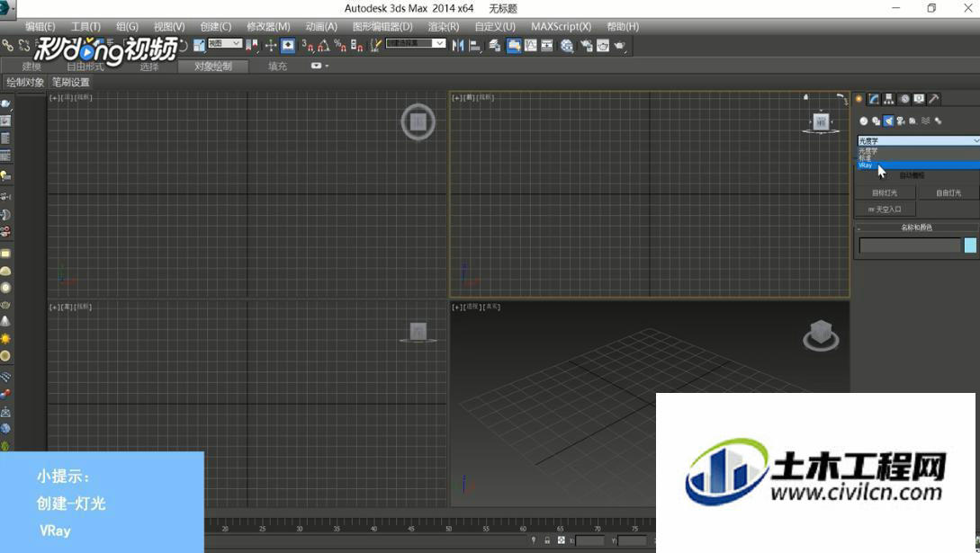The width and height of the screenshot is (980, 553).
Task: Open the Layer Manager icon
Action: (x=494, y=46)
